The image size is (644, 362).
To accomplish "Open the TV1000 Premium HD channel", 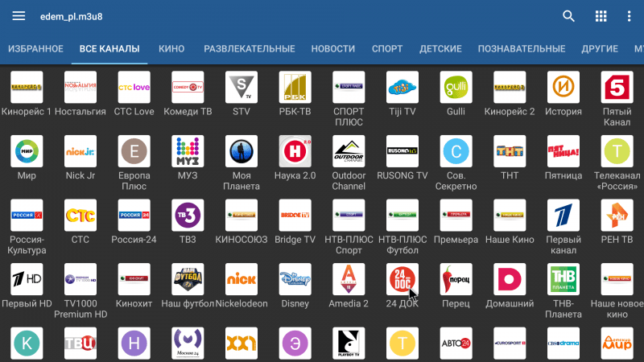I will pyautogui.click(x=80, y=279).
